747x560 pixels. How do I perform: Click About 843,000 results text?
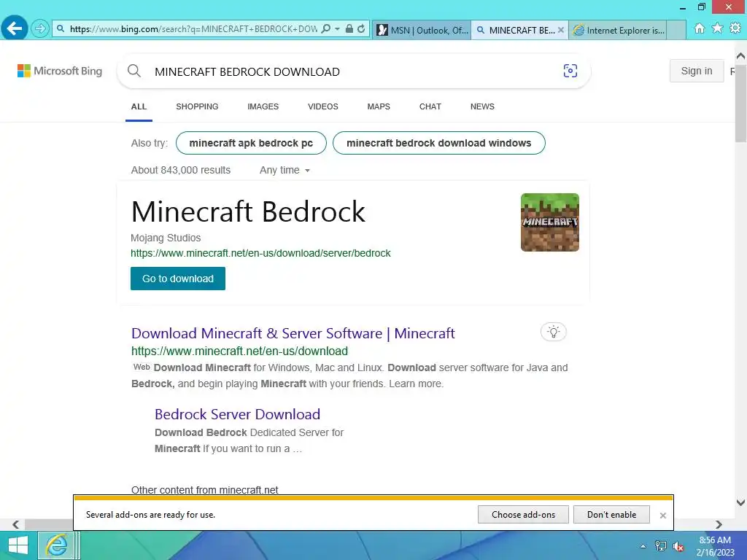coord(181,170)
